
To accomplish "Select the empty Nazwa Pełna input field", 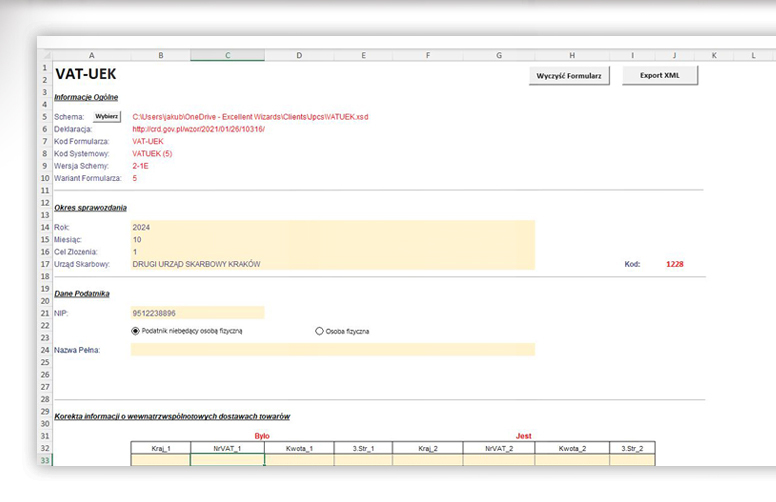I will (x=332, y=349).
